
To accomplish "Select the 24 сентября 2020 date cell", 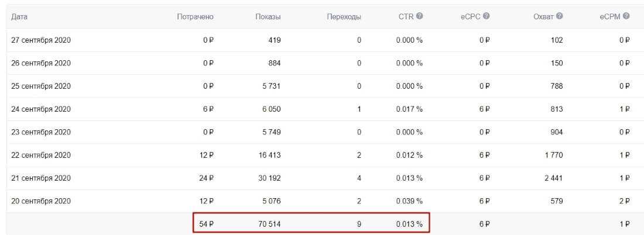I will (42, 109).
